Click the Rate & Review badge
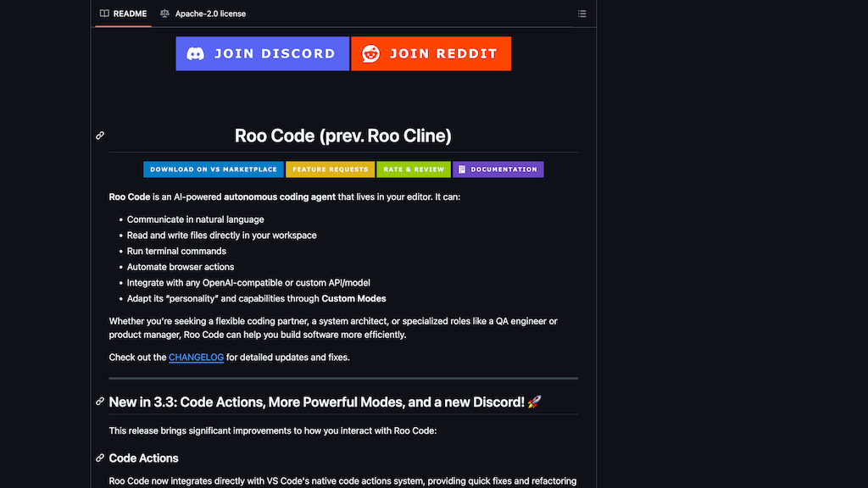 pyautogui.click(x=414, y=169)
